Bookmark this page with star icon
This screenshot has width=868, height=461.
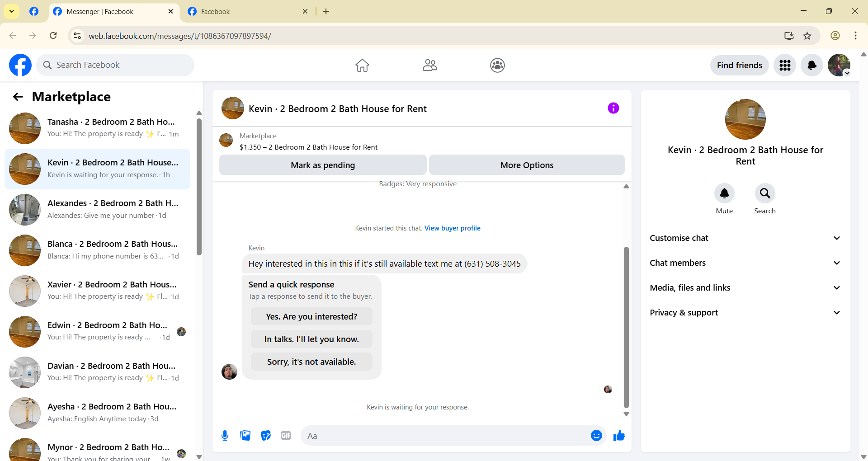(x=807, y=36)
